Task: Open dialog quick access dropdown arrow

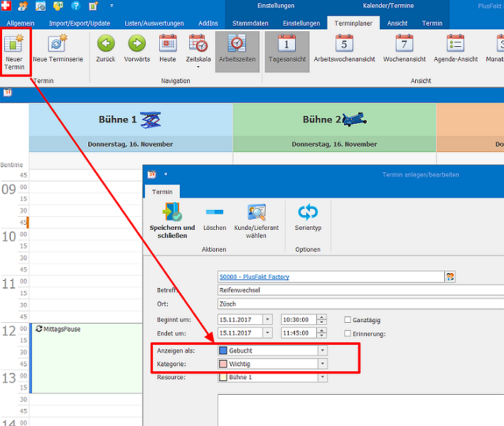Action: [x=166, y=174]
